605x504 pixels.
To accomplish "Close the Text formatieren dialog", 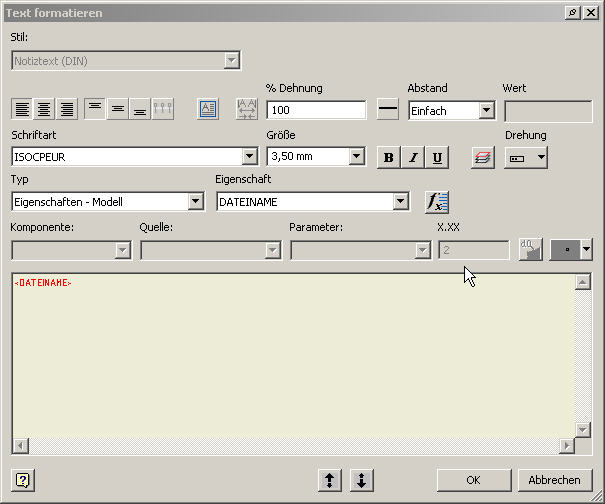I will point(591,13).
